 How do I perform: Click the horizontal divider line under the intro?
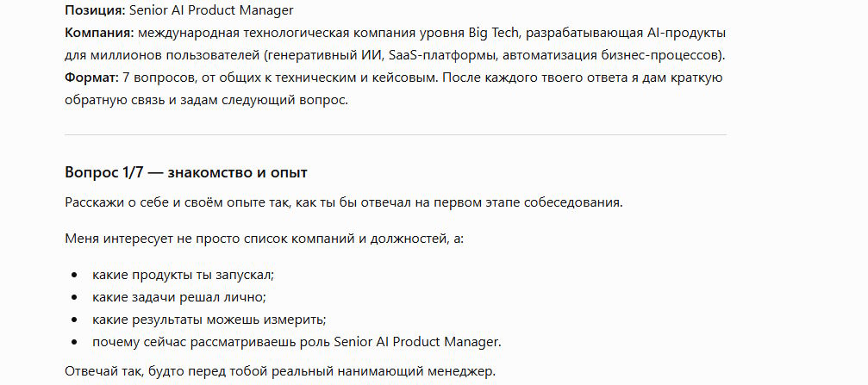(x=396, y=135)
